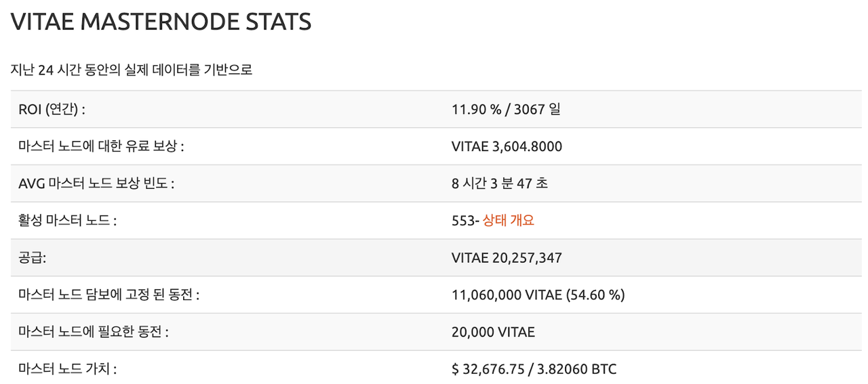Click the 8 시간 3 분 47 초 value
This screenshot has width=868, height=384.
[x=500, y=184]
